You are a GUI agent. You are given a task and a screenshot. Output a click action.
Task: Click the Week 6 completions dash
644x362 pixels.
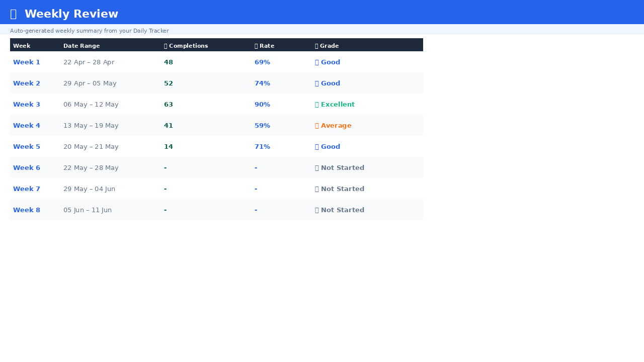[166, 168]
